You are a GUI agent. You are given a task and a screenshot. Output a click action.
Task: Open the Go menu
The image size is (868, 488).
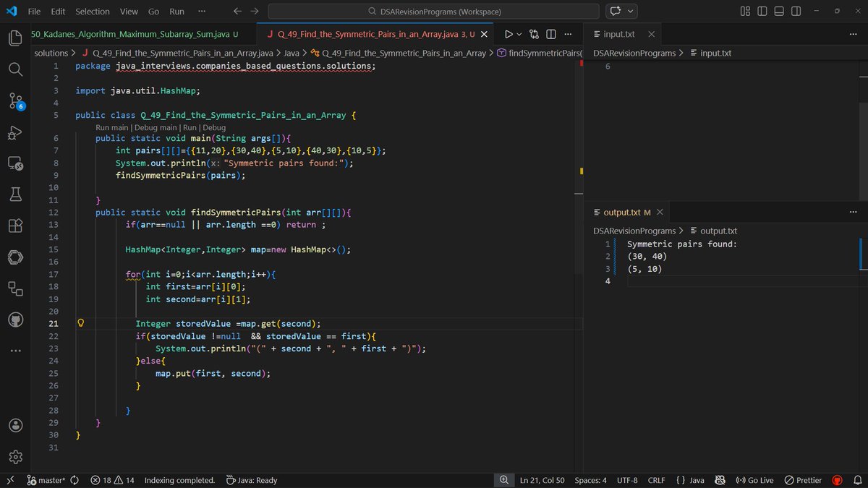point(153,12)
